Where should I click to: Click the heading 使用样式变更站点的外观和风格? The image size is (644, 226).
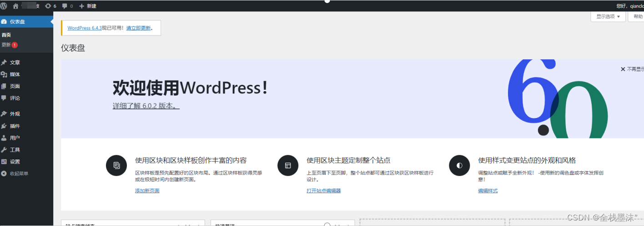[x=527, y=160]
